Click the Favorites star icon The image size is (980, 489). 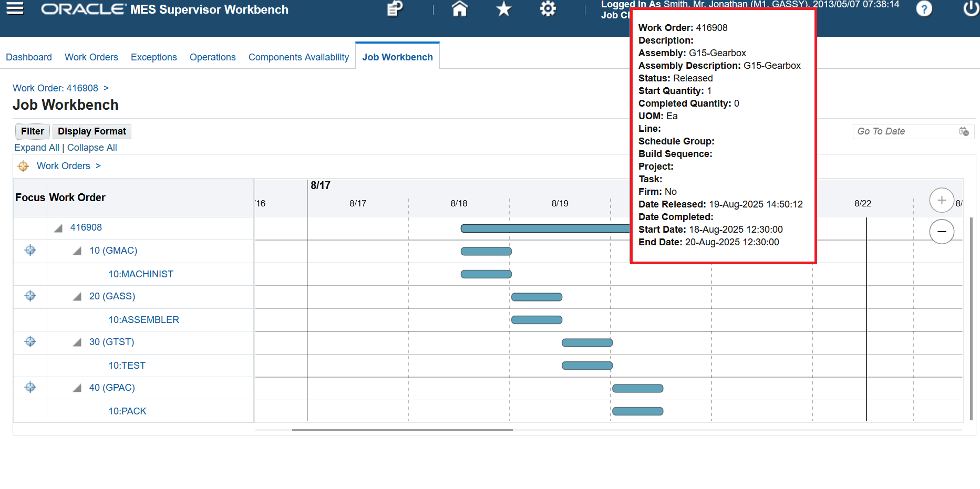pyautogui.click(x=503, y=9)
